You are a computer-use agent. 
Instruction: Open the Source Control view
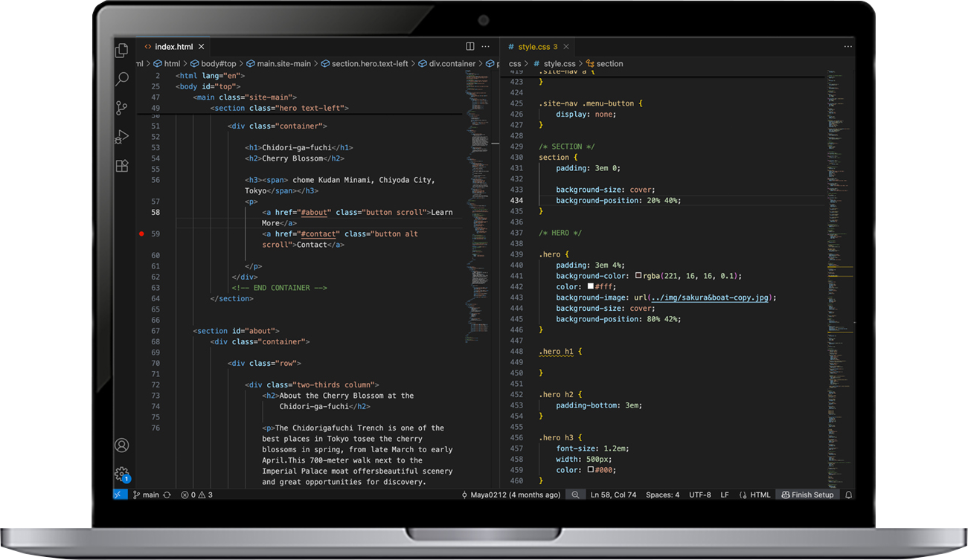coord(122,108)
